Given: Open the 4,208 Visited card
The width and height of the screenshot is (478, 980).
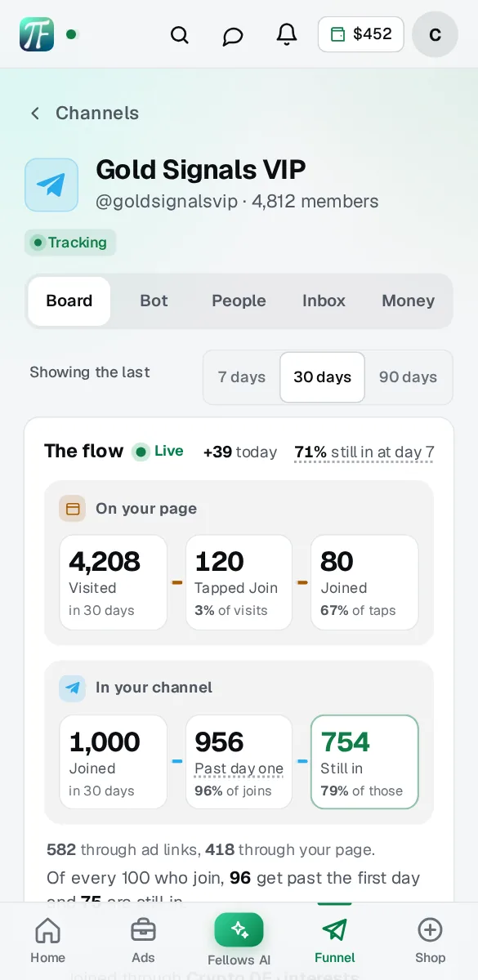Looking at the screenshot, I should 114,582.
